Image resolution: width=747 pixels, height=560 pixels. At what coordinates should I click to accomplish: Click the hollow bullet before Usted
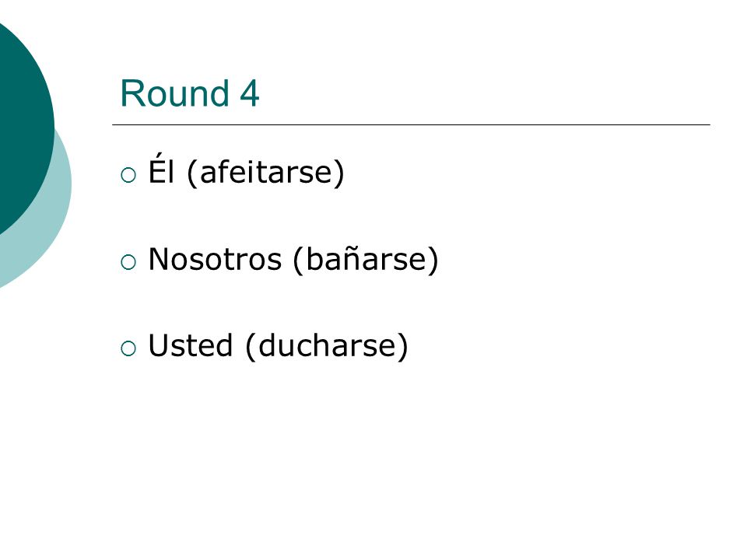coord(128,348)
